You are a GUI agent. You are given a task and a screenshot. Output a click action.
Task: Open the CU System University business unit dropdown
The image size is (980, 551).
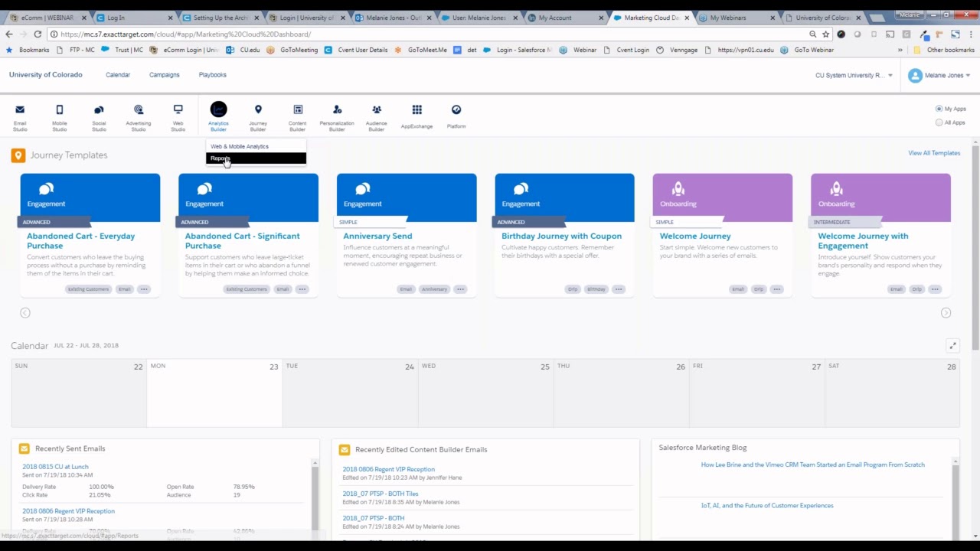[854, 75]
